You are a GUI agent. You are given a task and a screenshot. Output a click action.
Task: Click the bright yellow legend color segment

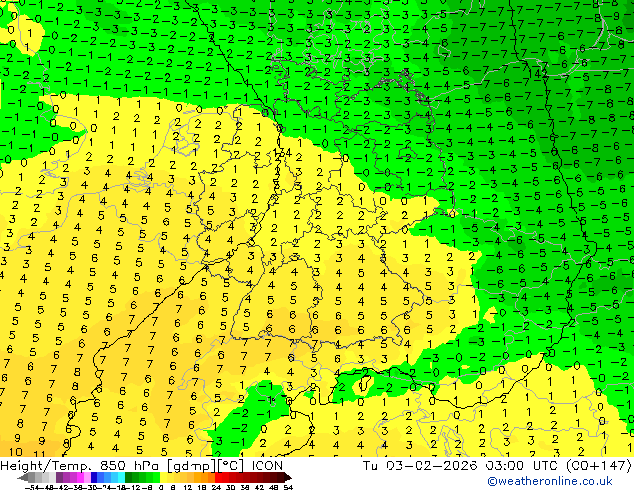pyautogui.click(x=164, y=478)
